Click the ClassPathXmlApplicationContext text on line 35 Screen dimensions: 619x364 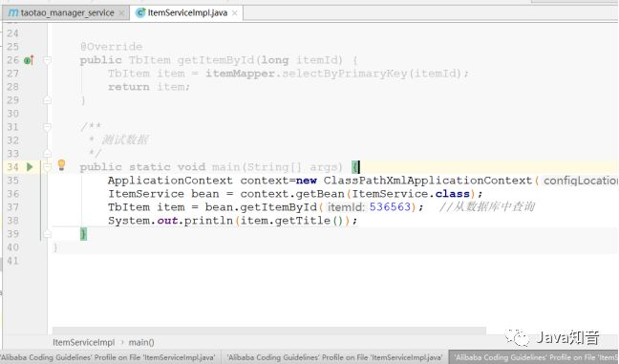[x=428, y=181]
